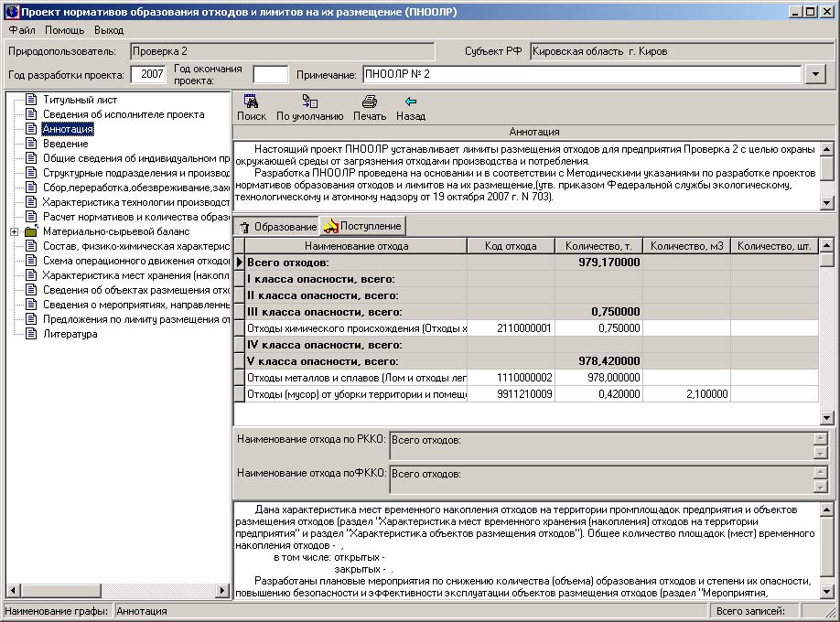The image size is (840, 622).
Task: Click the Количество, т. column header
Action: 598,246
